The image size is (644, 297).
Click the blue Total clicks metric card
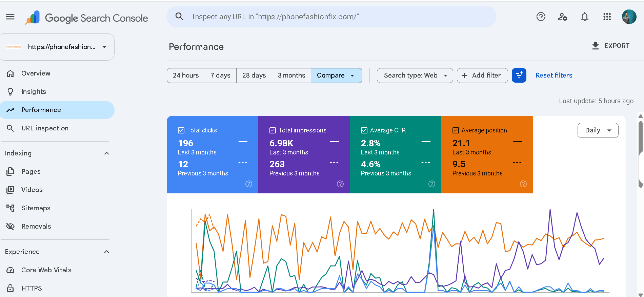tap(213, 154)
